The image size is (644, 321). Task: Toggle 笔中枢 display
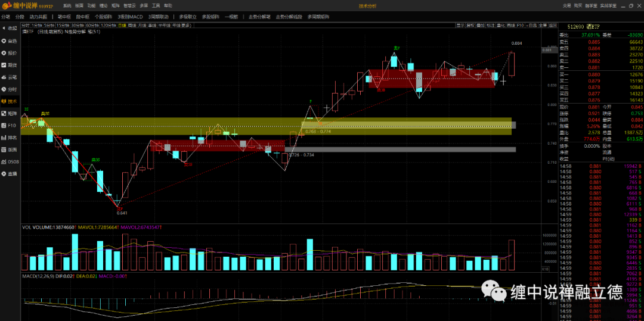(64, 17)
